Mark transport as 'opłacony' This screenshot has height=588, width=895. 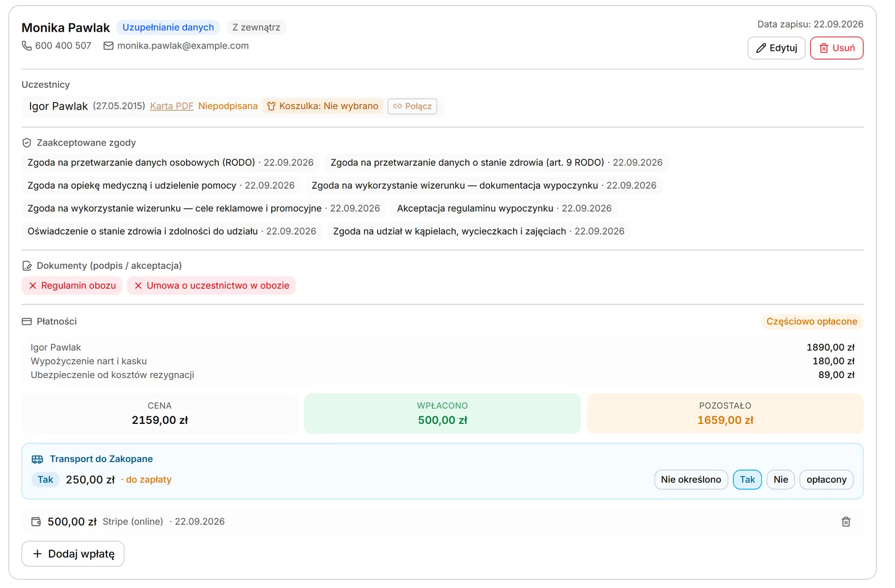point(826,480)
